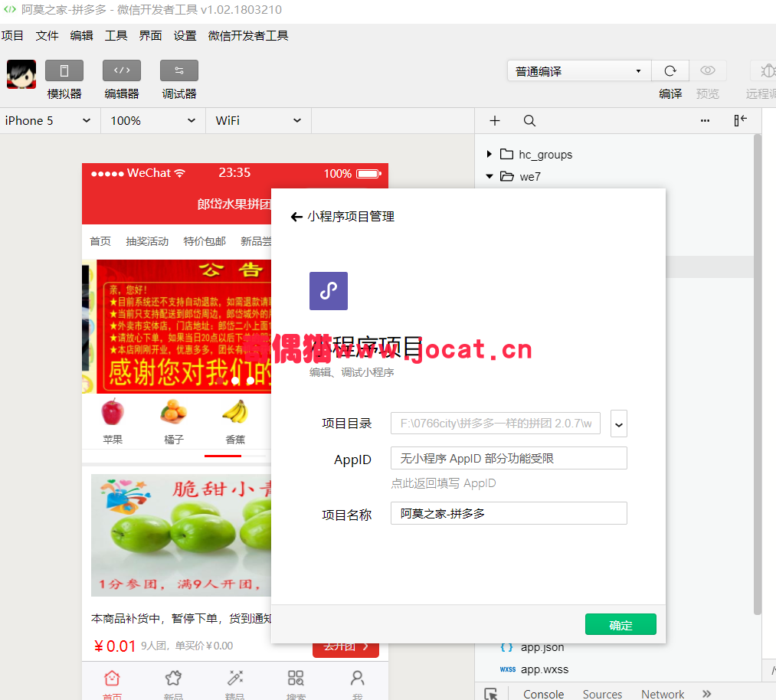Viewport: 776px width, 700px height.
Task: Switch to the Console tab
Action: (543, 694)
